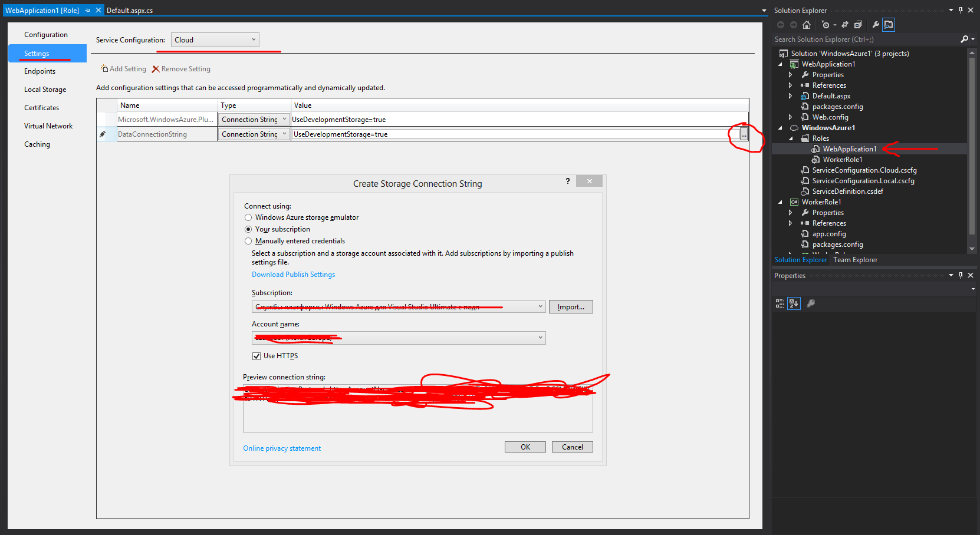This screenshot has width=980, height=535.
Task: Open the Virtual Network page tab
Action: click(47, 126)
